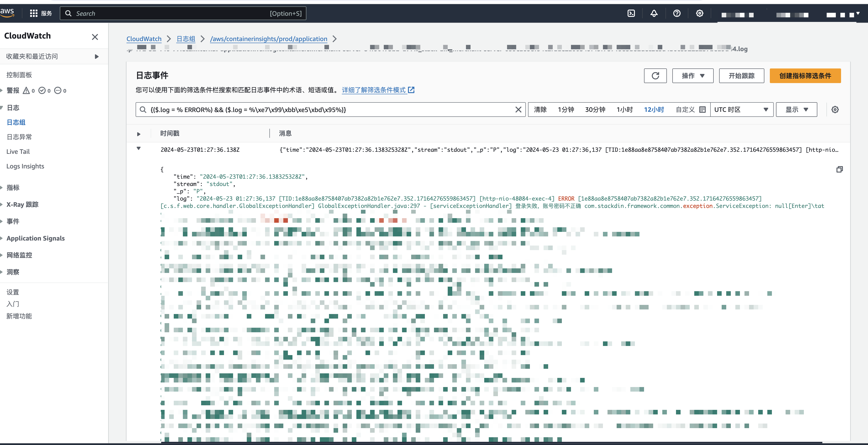
Task: Go to 日志组 breadcrumb link
Action: (186, 39)
